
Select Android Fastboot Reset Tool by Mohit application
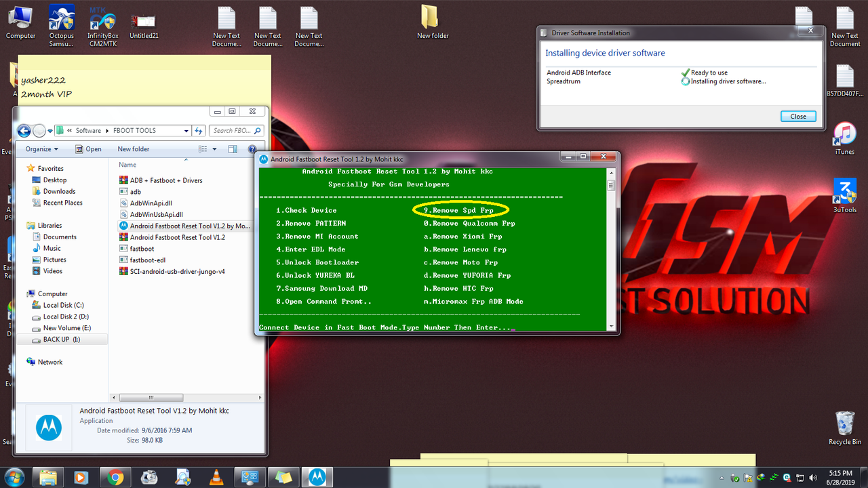click(x=184, y=226)
